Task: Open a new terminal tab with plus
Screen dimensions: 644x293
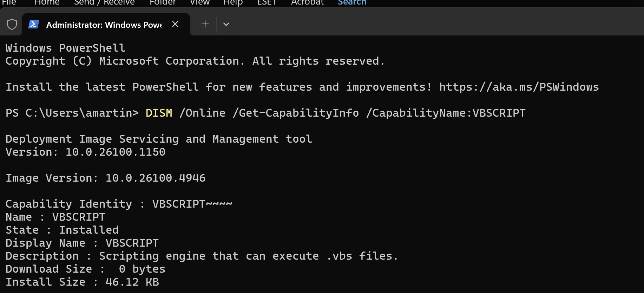Action: [205, 24]
